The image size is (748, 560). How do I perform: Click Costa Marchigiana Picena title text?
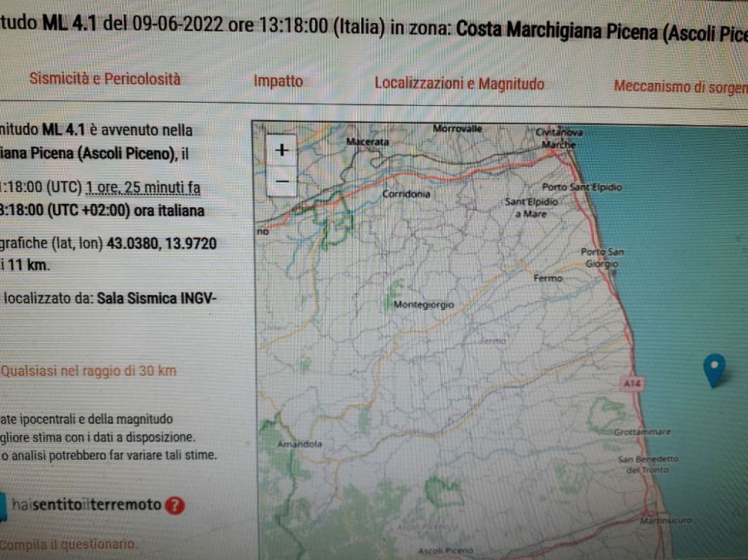pos(556,31)
